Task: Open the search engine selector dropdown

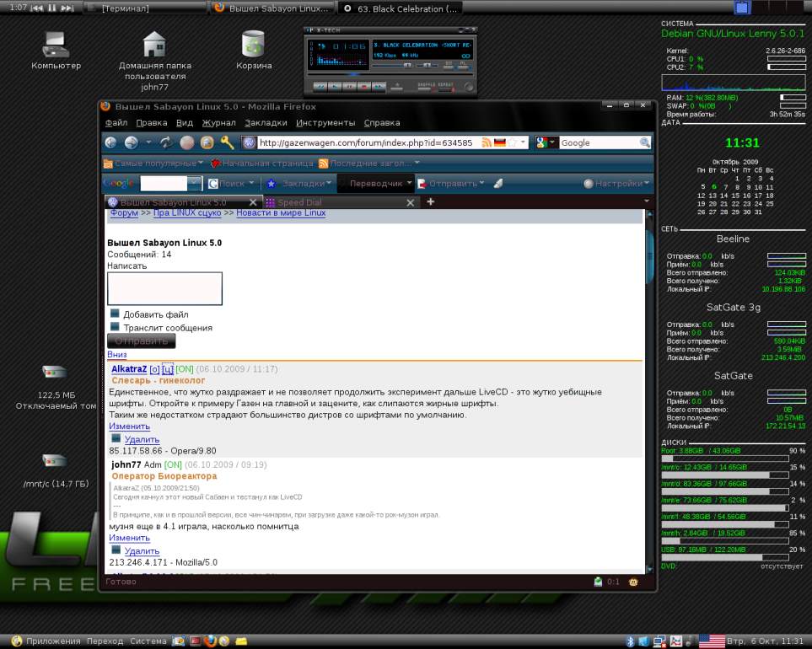Action: coord(546,142)
